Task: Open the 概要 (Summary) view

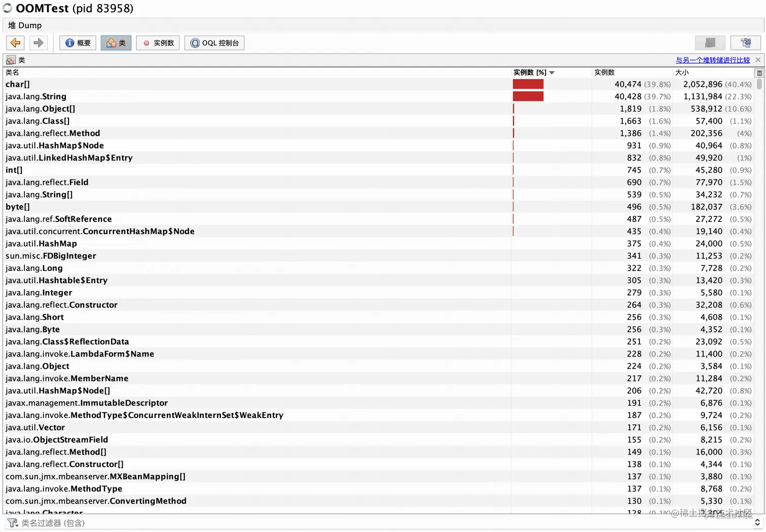Action: click(x=78, y=43)
